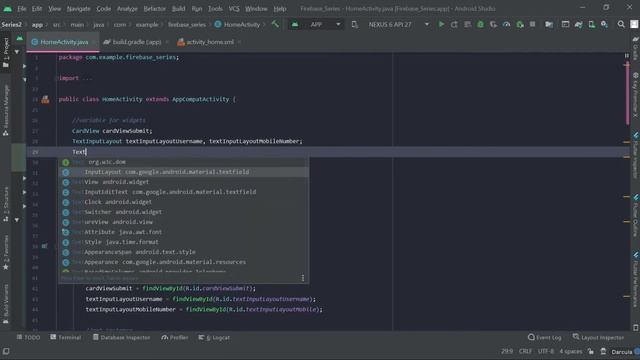640x360 pixels.
Task: Click the Stop square icon
Action: [533, 24]
